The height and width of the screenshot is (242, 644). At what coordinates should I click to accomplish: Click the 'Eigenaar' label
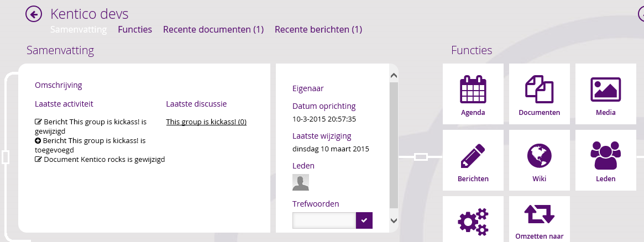pos(308,88)
